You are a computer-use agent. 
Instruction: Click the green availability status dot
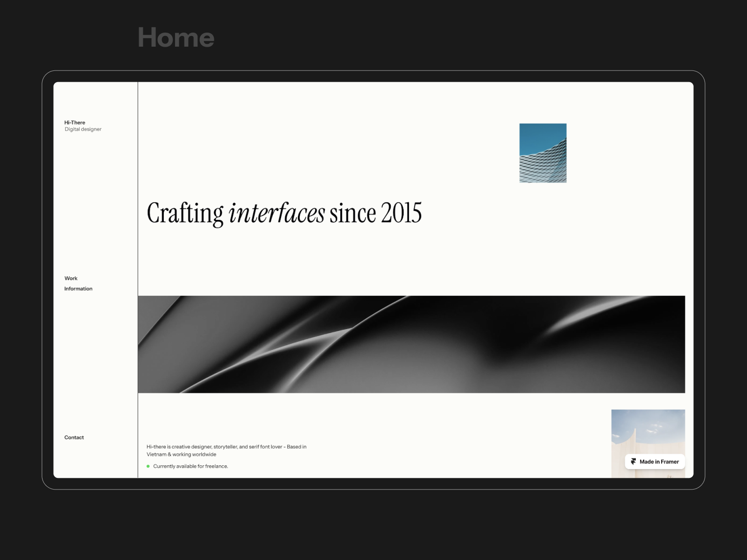148,466
